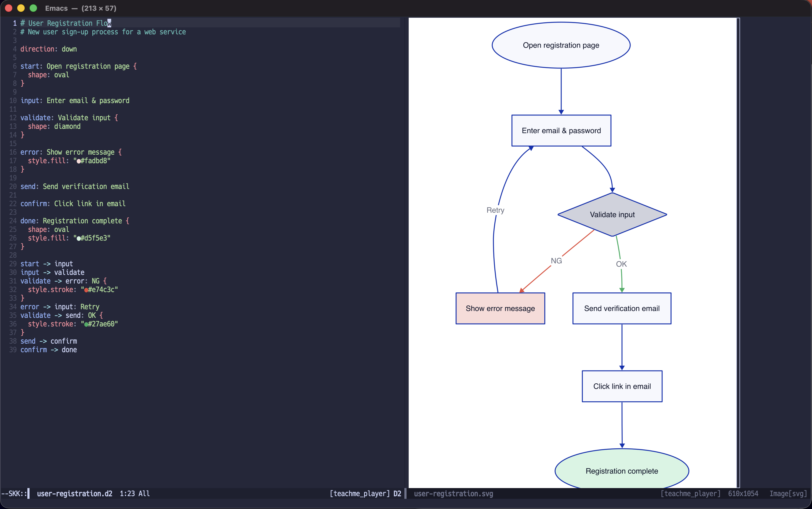812x509 pixels.
Task: Click the 'input: Enter email & password' line
Action: [x=75, y=101]
